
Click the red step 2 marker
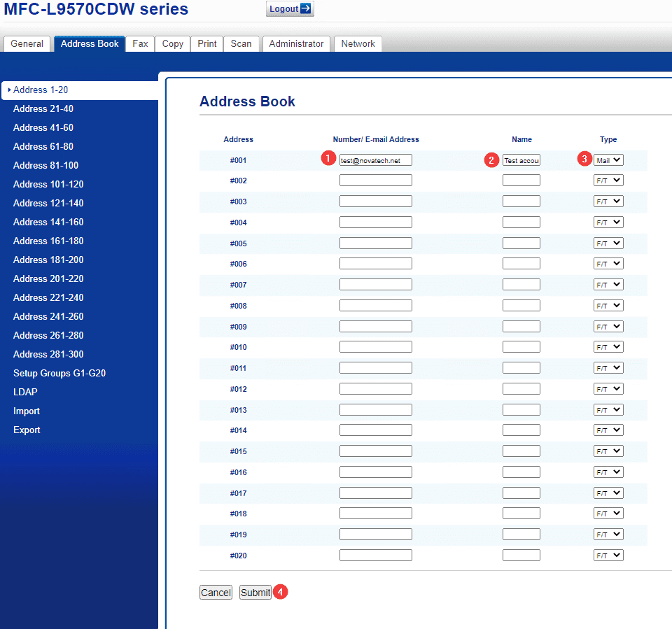[491, 160]
